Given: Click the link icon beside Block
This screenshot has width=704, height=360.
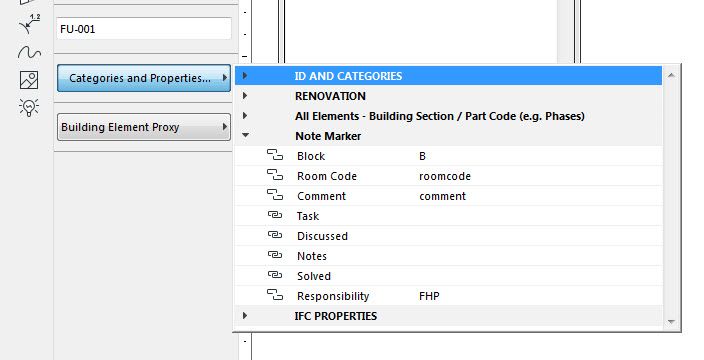Looking at the screenshot, I should pos(275,156).
